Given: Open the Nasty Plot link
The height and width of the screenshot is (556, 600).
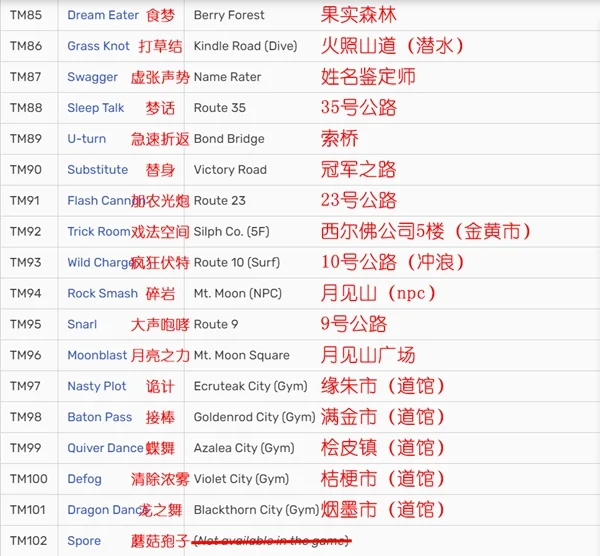Looking at the screenshot, I should (x=97, y=387).
